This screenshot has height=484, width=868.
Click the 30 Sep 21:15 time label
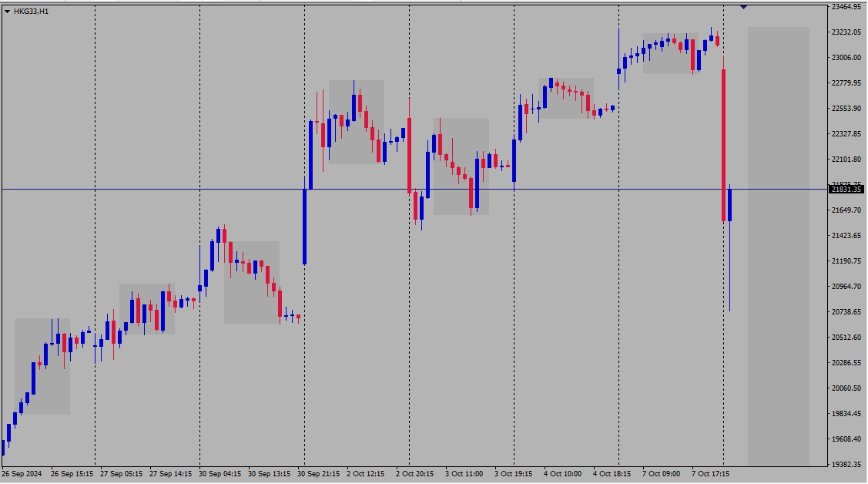pyautogui.click(x=318, y=473)
